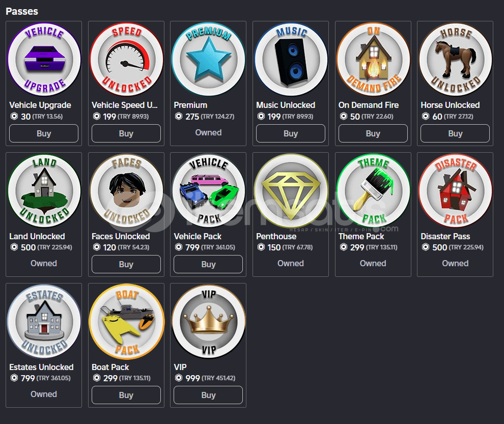Open the Vehicle Pack title link
Viewport: 504px width, 424px height.
click(198, 236)
